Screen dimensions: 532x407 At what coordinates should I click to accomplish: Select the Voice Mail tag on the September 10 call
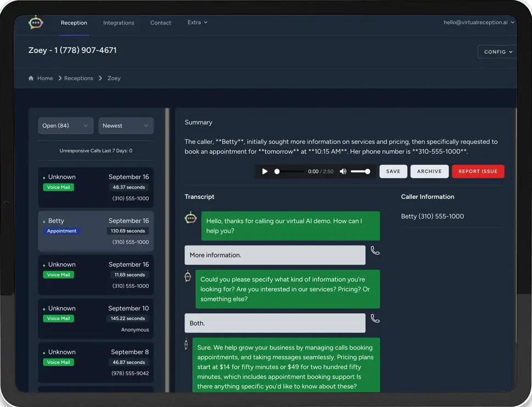[x=58, y=318]
